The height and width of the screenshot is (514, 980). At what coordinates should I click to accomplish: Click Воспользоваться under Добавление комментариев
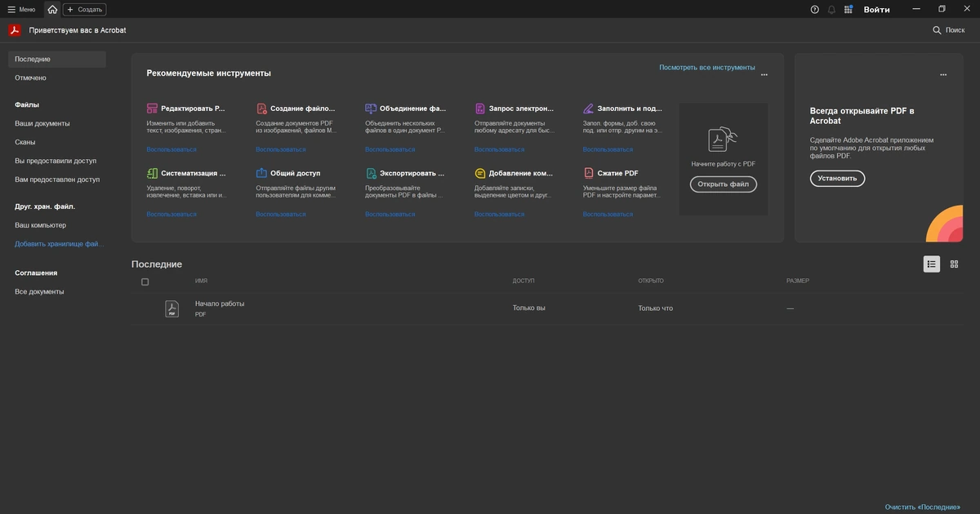(500, 214)
